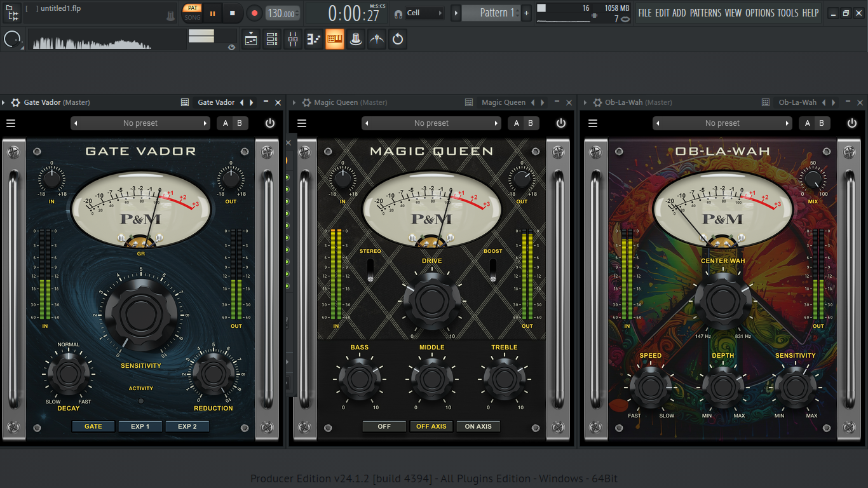
Task: Click the gear icon in Magic Queen title bar
Action: click(x=306, y=102)
